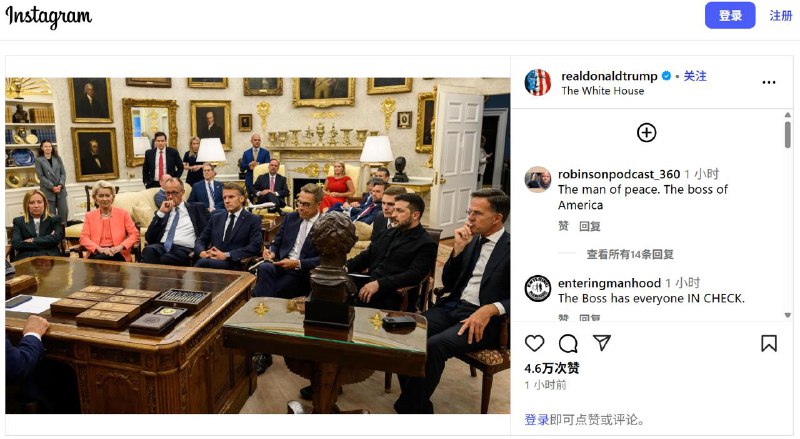This screenshot has width=800, height=439.
Task: Reply to robinsonpodcast_360 comment via 回复
Action: [x=590, y=226]
